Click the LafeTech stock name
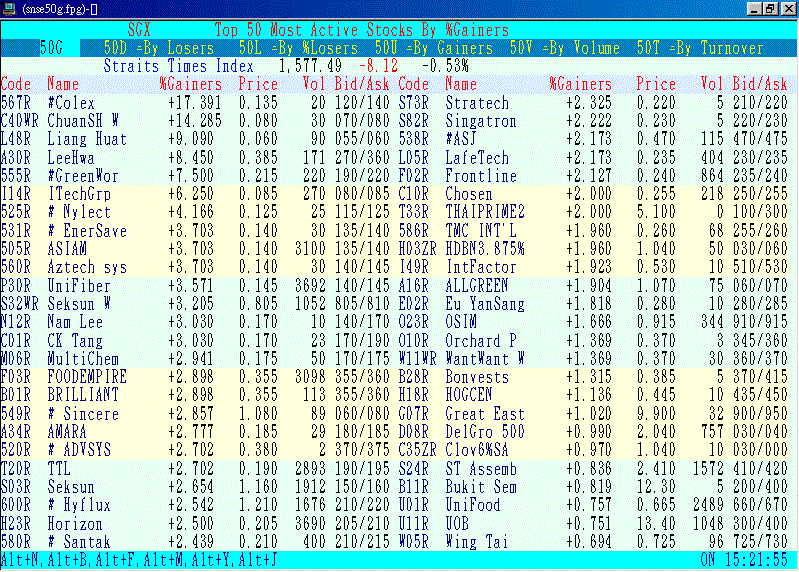Screen dimensions: 799x572 [x=477, y=158]
